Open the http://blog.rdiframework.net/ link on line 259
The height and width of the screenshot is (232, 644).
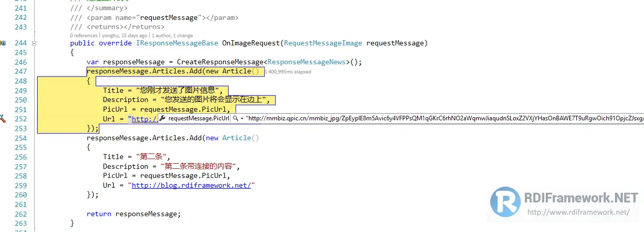click(191, 185)
